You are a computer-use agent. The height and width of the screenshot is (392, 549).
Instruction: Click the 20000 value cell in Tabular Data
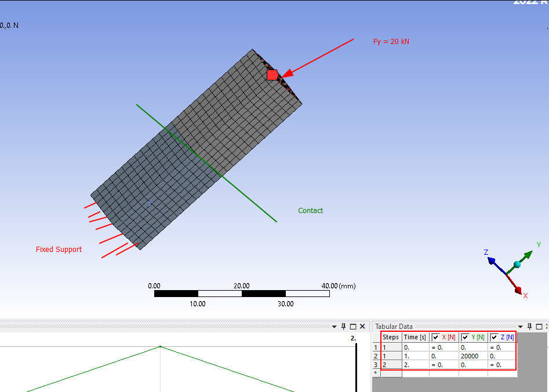[470, 355]
